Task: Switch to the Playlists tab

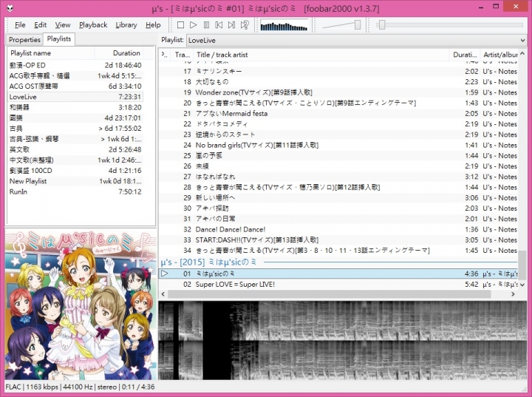Action: (x=59, y=38)
